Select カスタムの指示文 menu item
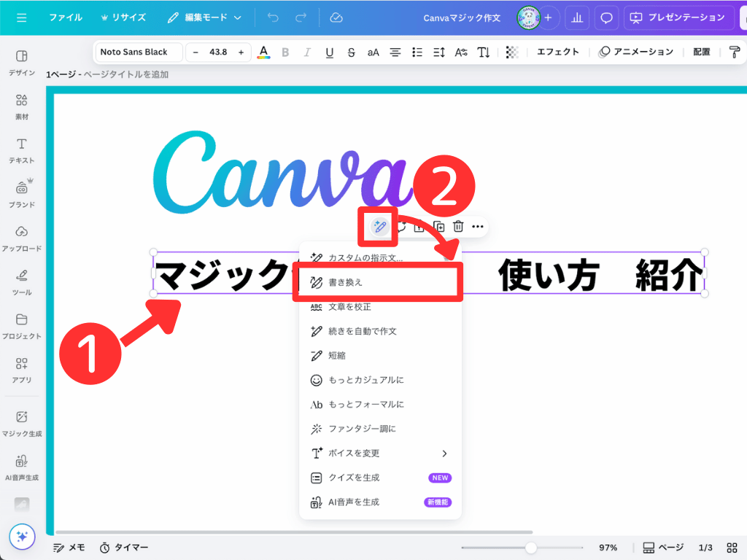The image size is (747, 560). pyautogui.click(x=380, y=257)
